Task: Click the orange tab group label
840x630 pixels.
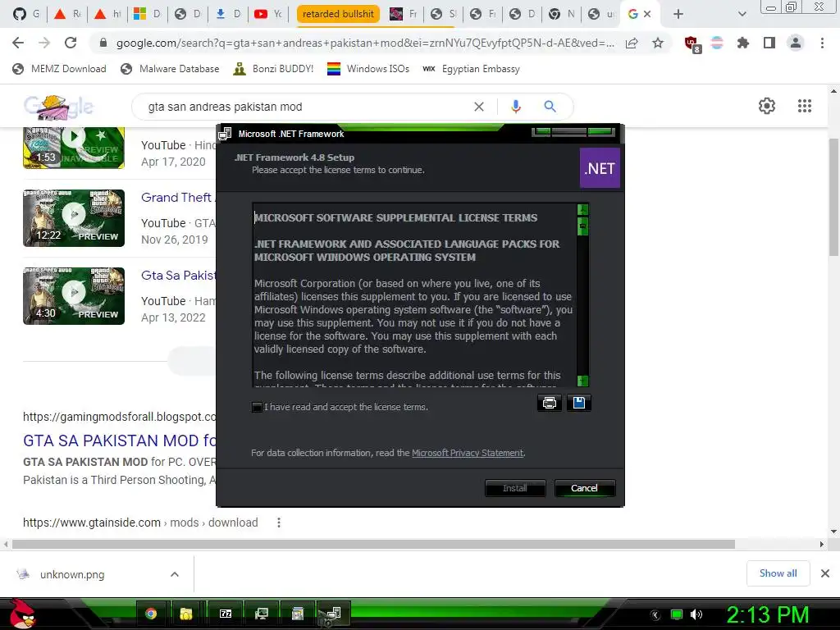Action: coord(338,14)
